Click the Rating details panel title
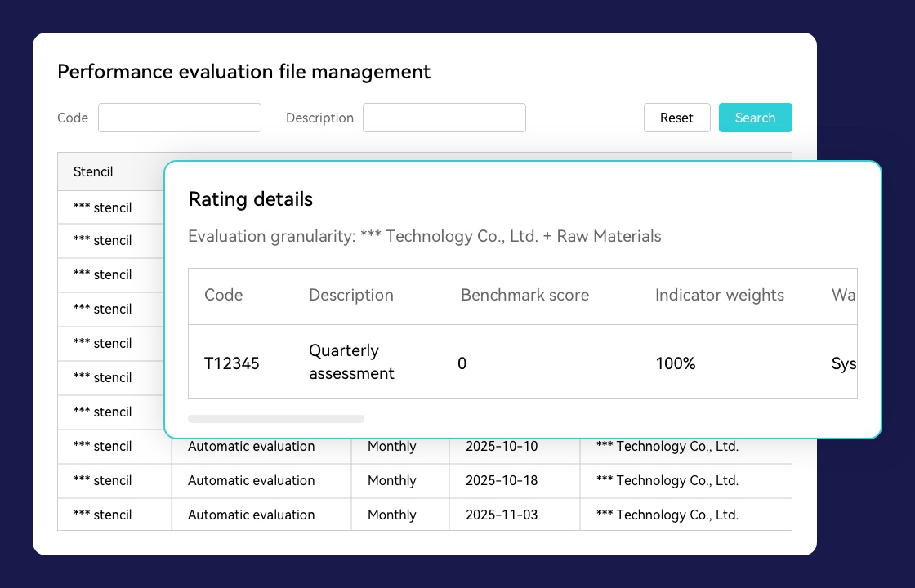Image resolution: width=915 pixels, height=588 pixels. click(x=250, y=199)
